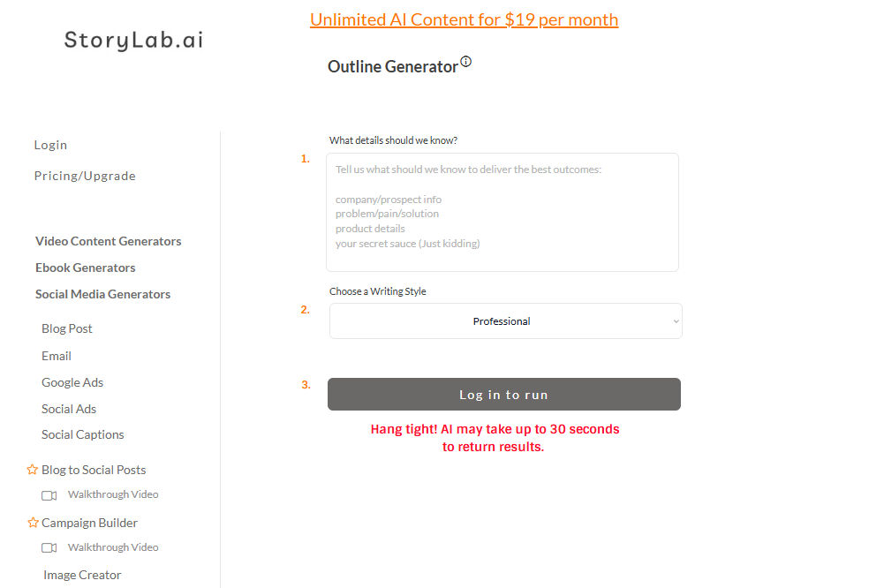The height and width of the screenshot is (588, 884).
Task: Focus the details text area
Action: [502, 212]
